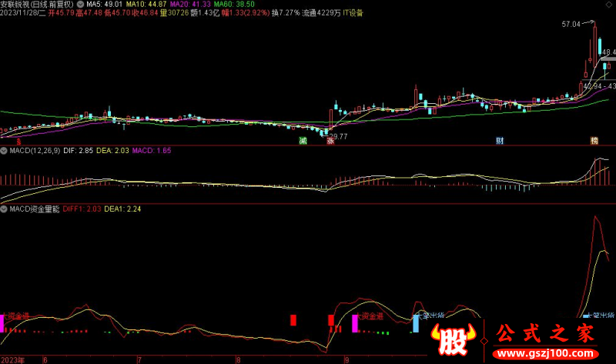The image size is (616, 364).
Task: Click the DIFF1: 2.03 value
Action: (82, 209)
